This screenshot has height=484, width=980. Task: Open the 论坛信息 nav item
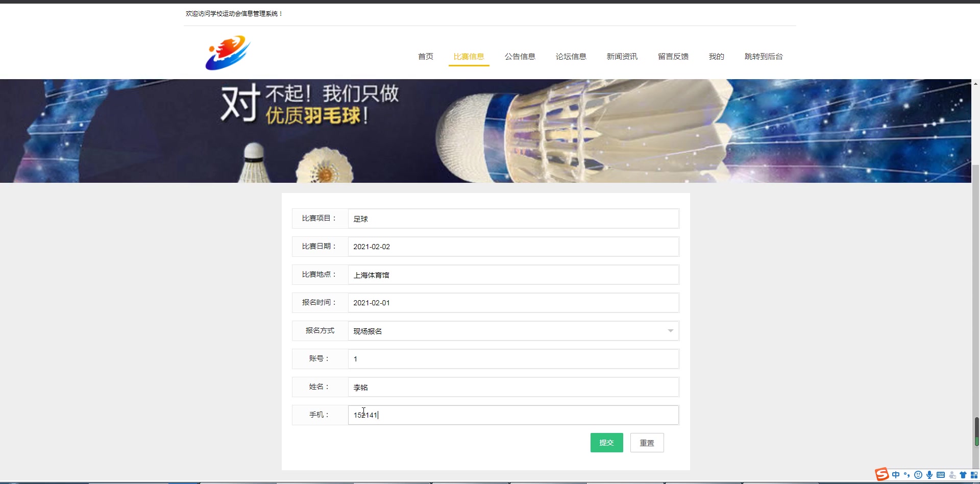(x=571, y=56)
